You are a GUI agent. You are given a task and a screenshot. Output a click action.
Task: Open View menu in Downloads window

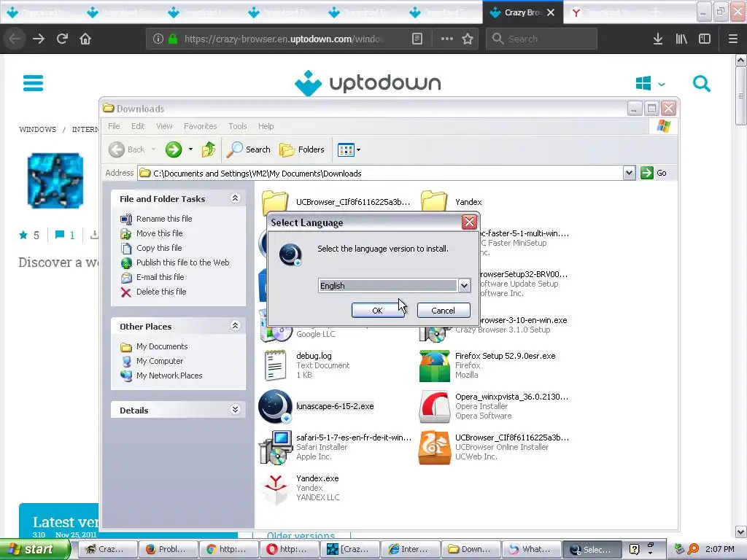click(164, 126)
